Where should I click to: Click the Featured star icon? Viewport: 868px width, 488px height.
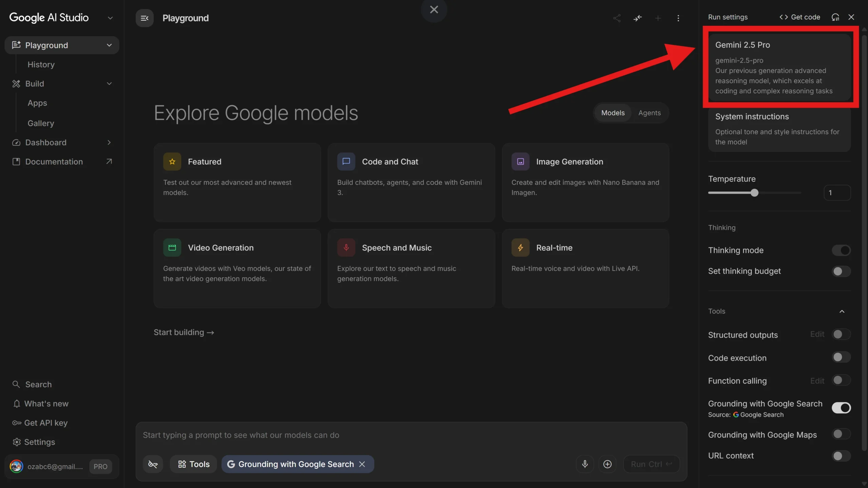coord(172,162)
